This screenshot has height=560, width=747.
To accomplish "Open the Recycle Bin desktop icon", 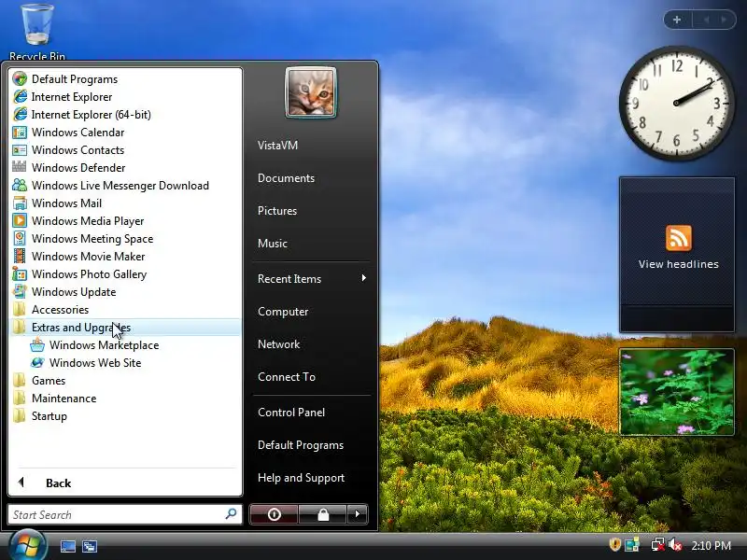I will [x=37, y=32].
